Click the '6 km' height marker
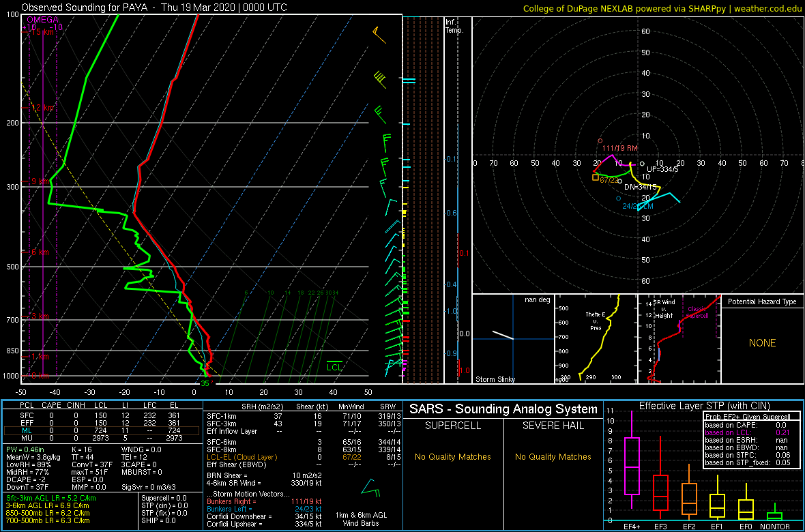 [x=39, y=252]
